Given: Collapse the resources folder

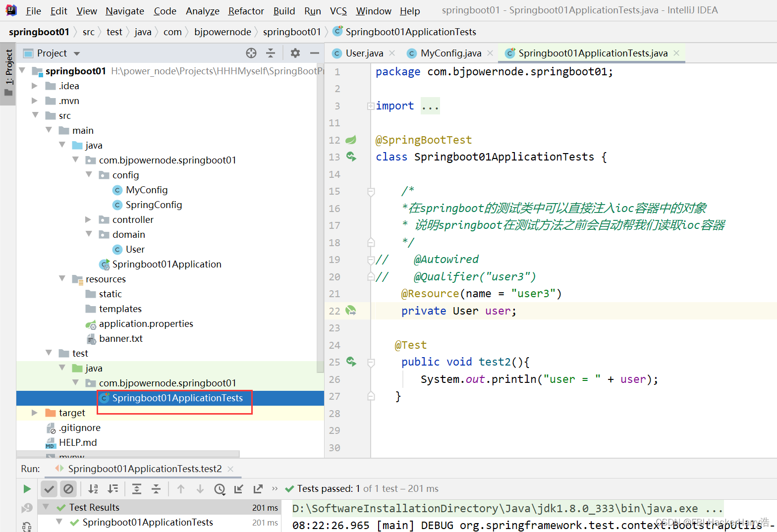Looking at the screenshot, I should (x=62, y=278).
